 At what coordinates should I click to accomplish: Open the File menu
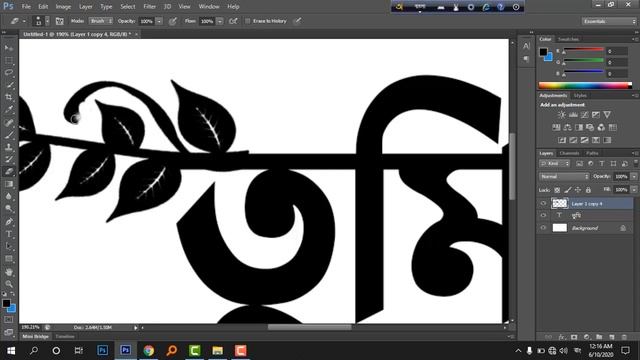[x=26, y=7]
